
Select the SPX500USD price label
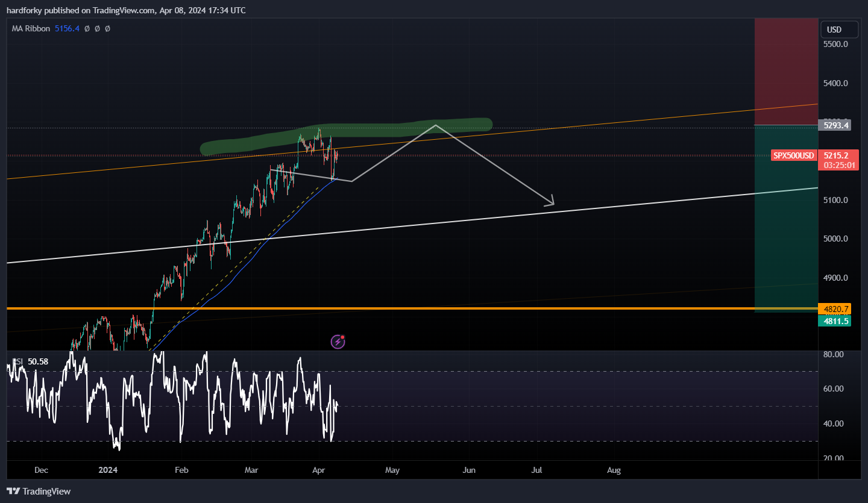(793, 155)
